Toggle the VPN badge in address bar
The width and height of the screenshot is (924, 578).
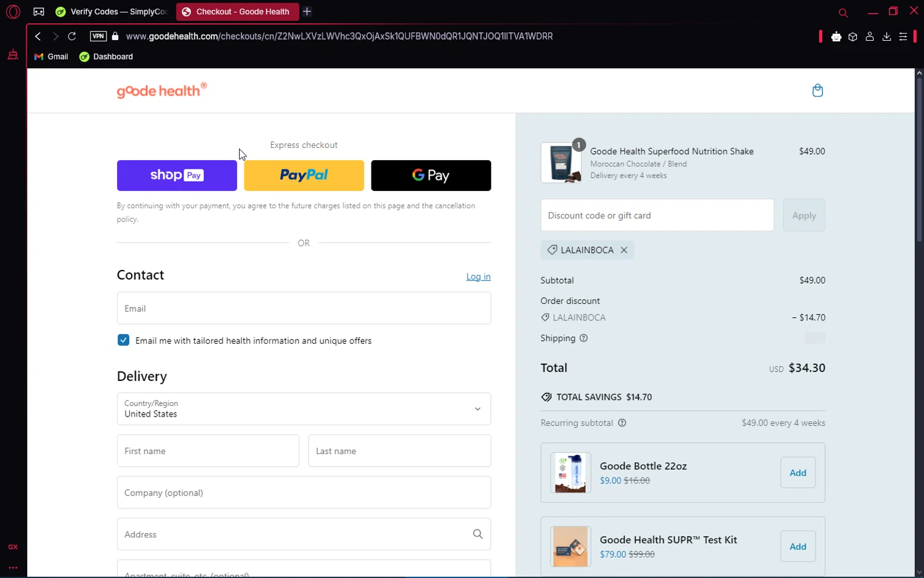coord(98,36)
